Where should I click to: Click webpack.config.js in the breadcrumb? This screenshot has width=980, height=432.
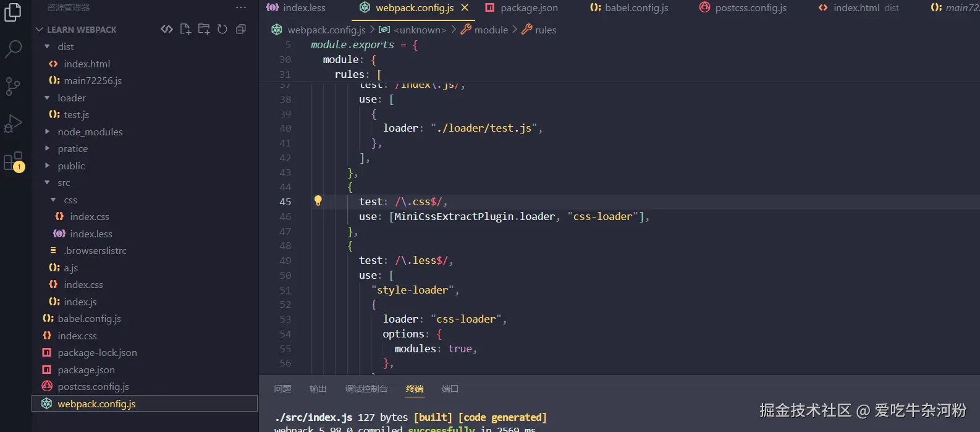tap(327, 30)
